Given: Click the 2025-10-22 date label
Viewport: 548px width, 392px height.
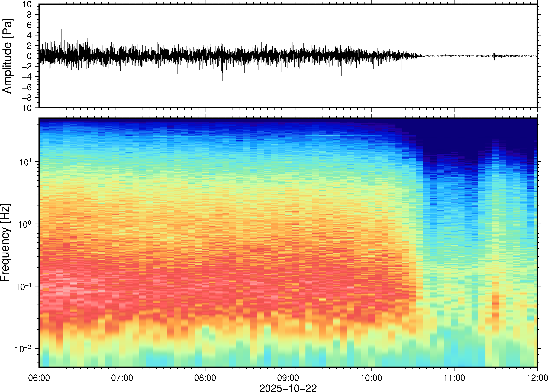Looking at the screenshot, I should tap(288, 388).
